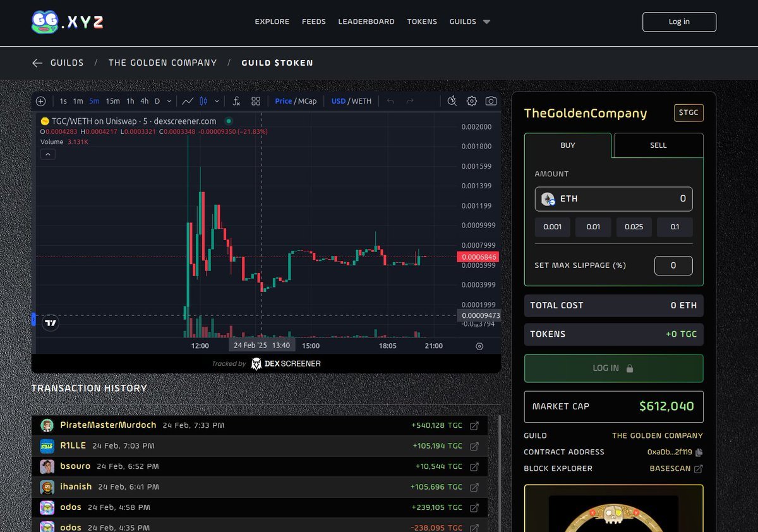Switch chart denomination to USD
This screenshot has height=532, width=758.
pyautogui.click(x=339, y=101)
